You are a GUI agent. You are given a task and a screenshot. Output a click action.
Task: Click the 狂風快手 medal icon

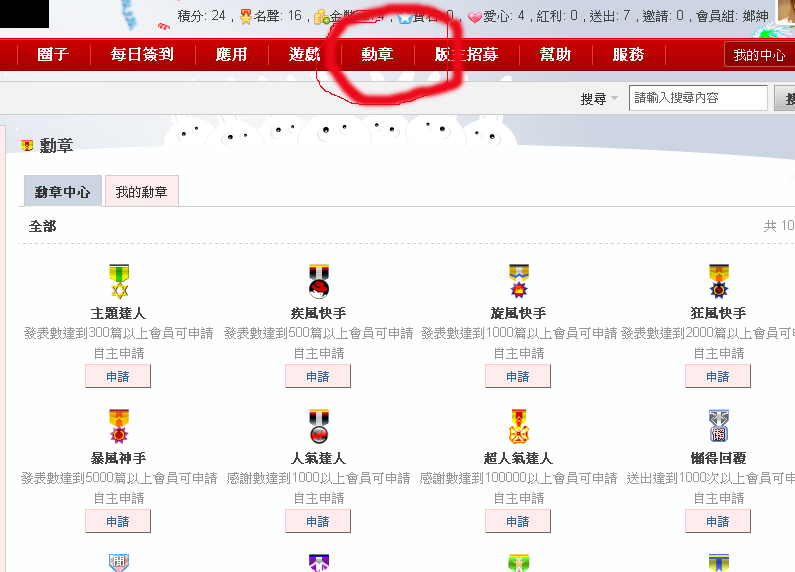[718, 281]
